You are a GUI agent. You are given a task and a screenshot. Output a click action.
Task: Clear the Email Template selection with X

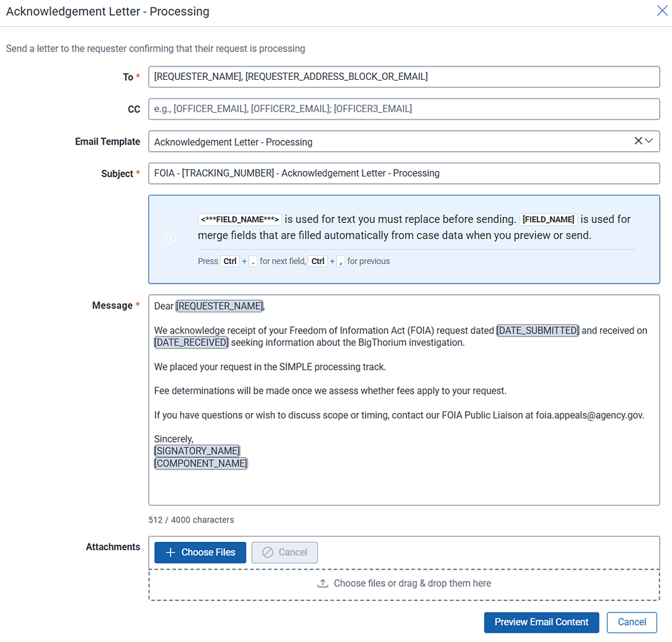[x=638, y=141]
